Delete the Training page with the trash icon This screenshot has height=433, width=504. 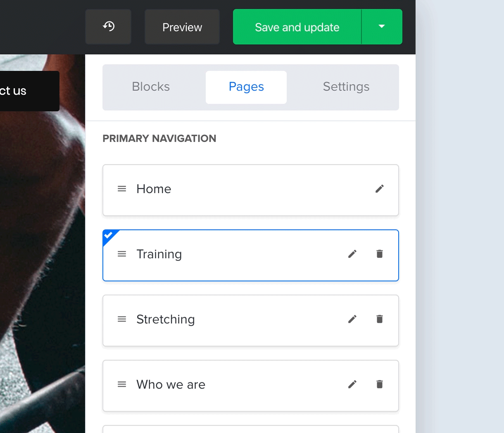(x=379, y=254)
